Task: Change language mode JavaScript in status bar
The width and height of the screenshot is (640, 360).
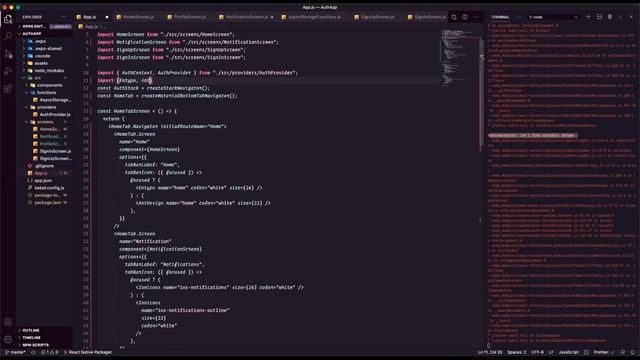Action: (569, 352)
